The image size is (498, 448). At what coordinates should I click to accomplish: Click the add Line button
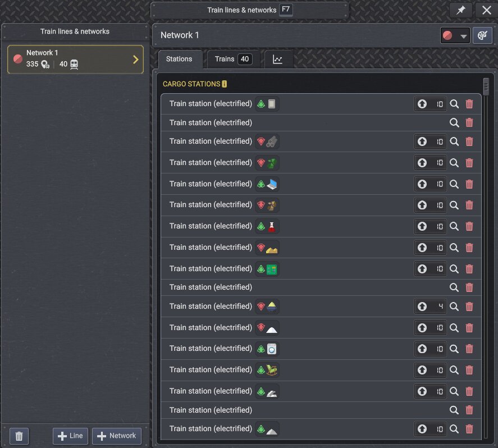coord(70,436)
